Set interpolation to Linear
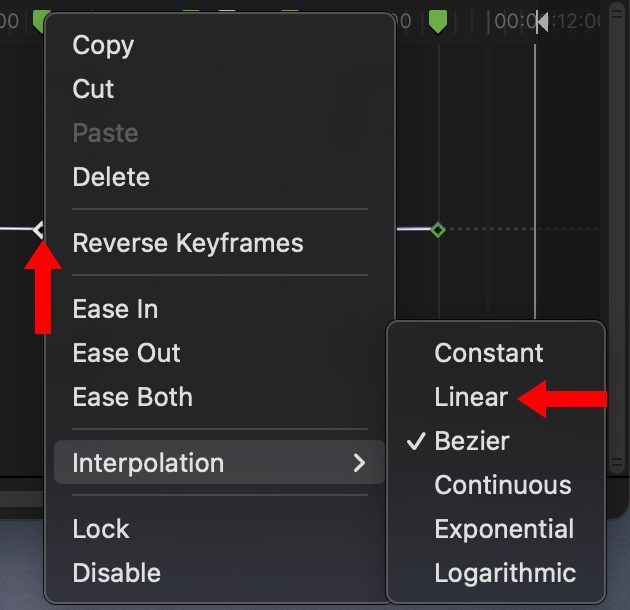Viewport: 630px width, 610px height. [x=471, y=397]
